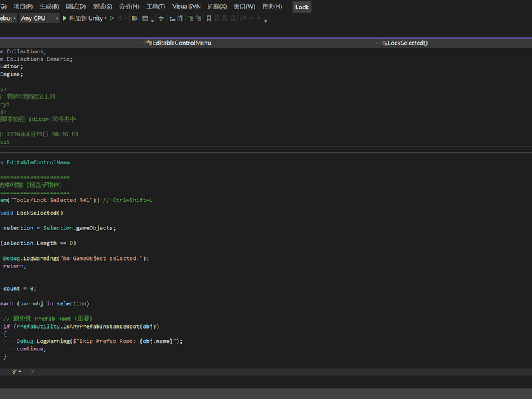
Task: Open the 生成(B) menu
Action: pyautogui.click(x=49, y=7)
